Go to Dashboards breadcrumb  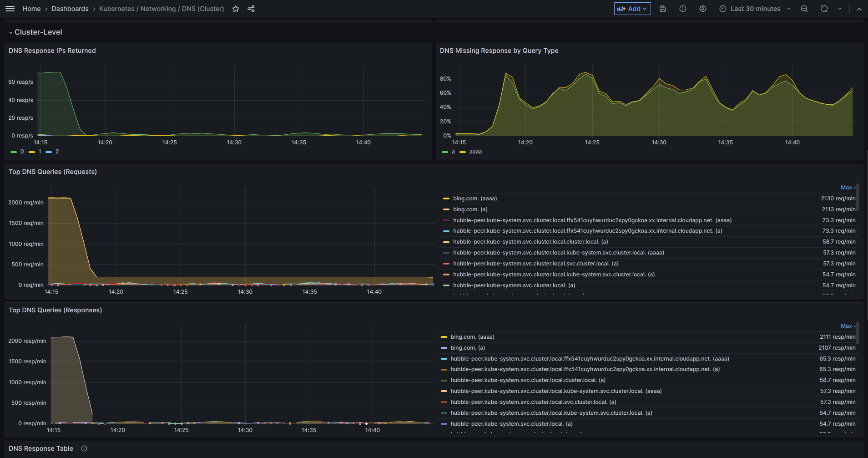click(70, 9)
